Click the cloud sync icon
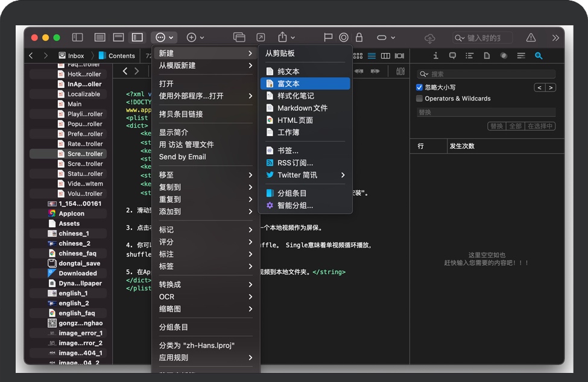This screenshot has height=382, width=588. 430,38
